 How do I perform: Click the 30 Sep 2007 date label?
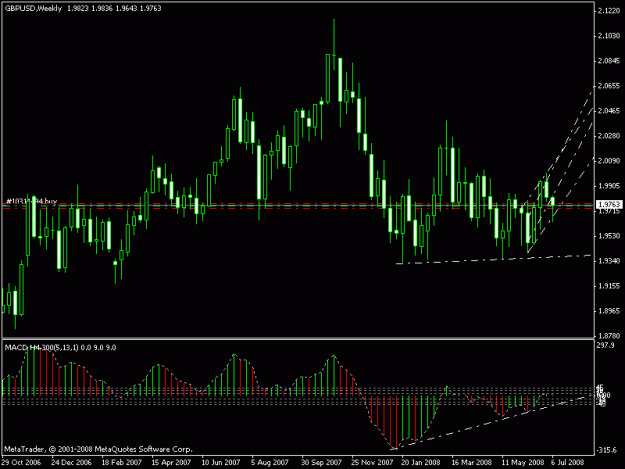[x=321, y=462]
